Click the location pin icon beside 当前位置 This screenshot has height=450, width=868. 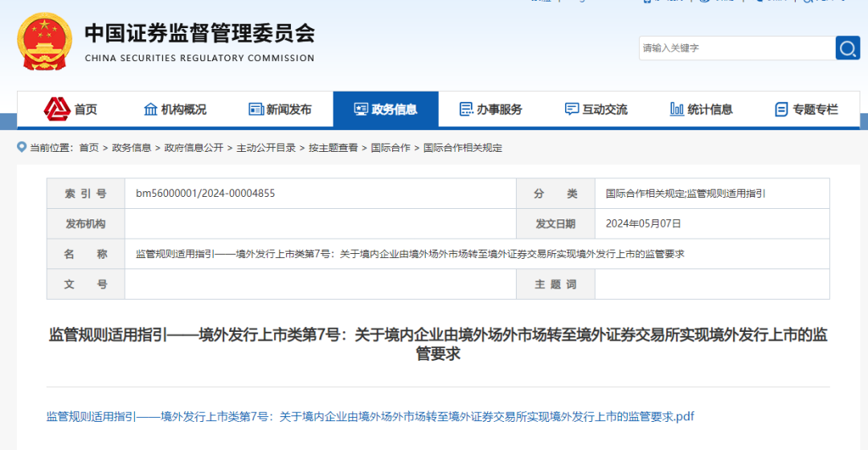point(22,147)
